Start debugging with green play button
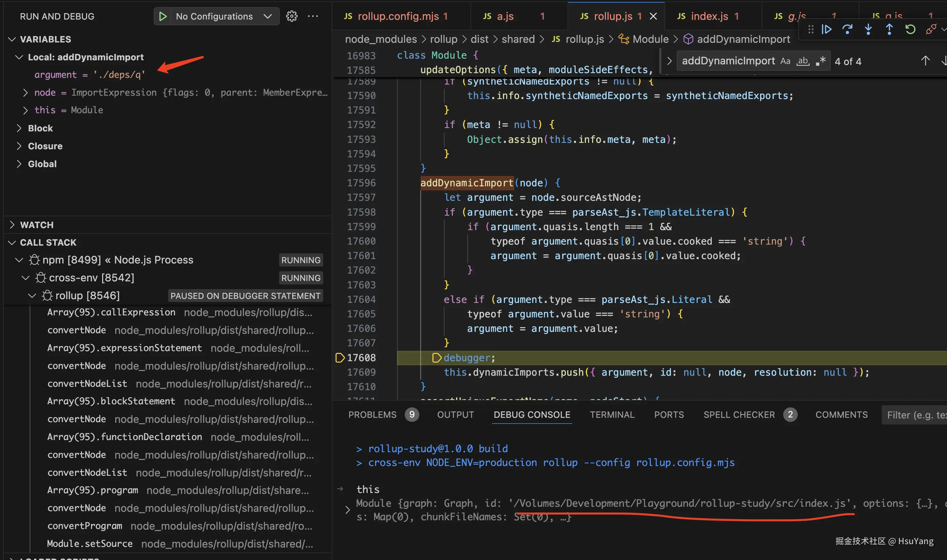This screenshot has height=560, width=947. pyautogui.click(x=163, y=16)
